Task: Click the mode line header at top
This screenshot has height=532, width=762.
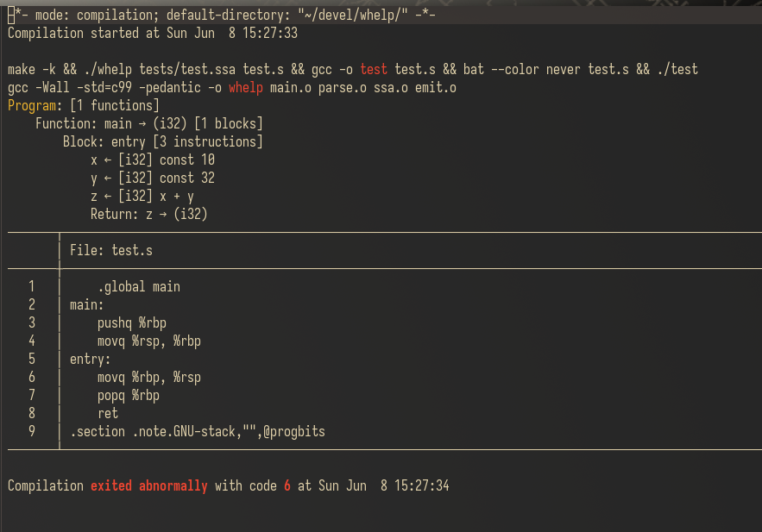Action: (222, 15)
